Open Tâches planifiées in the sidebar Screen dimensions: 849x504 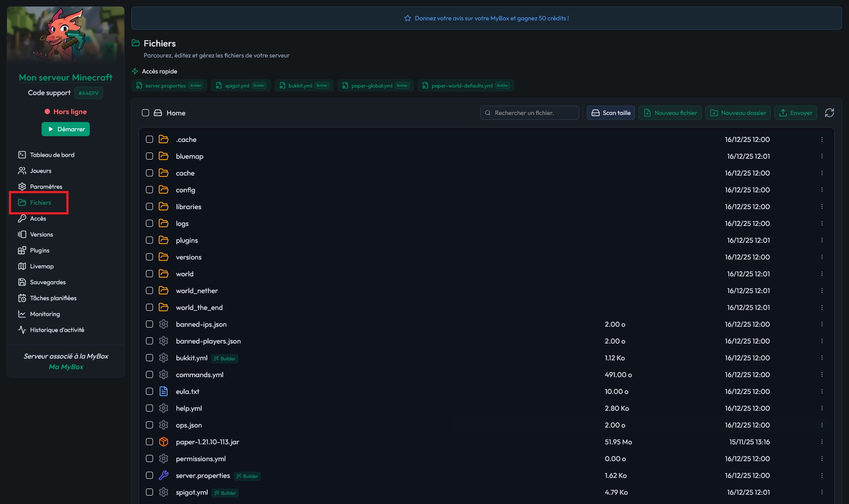tap(53, 298)
